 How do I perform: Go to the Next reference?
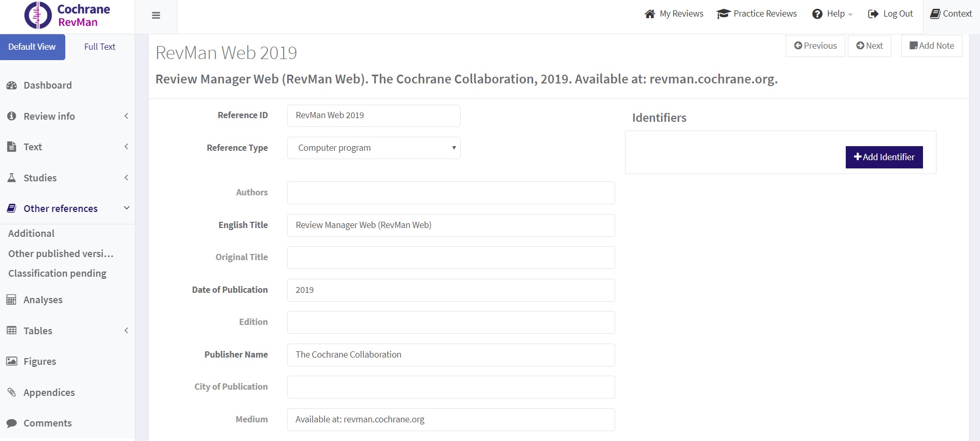click(x=869, y=46)
